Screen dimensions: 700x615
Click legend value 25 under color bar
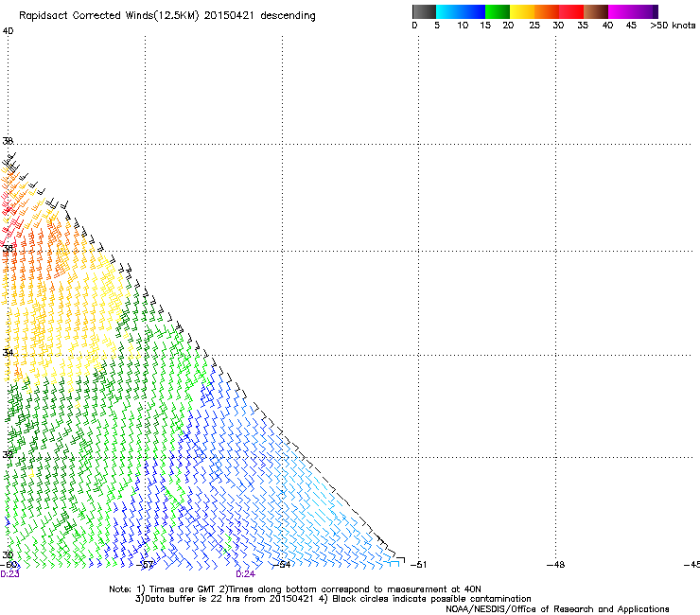(x=534, y=26)
